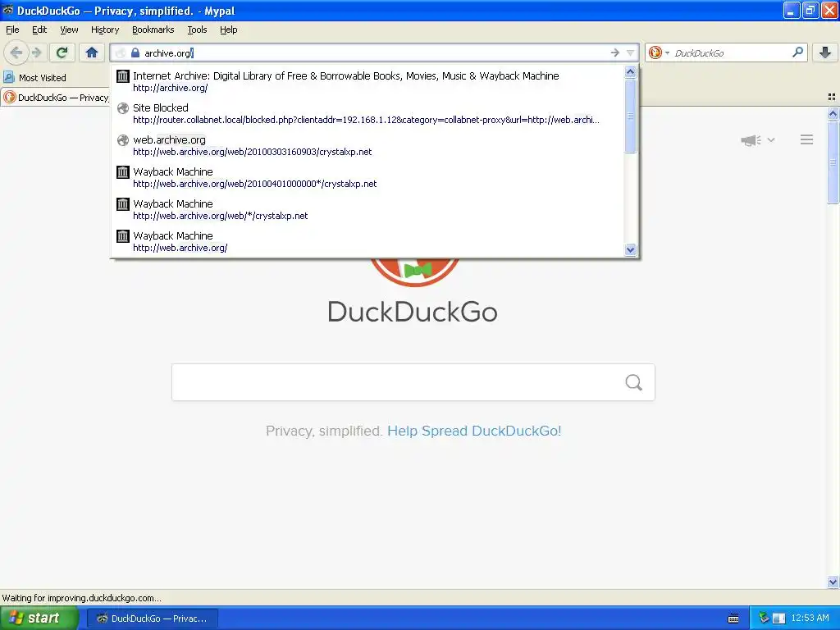Screen dimensions: 840x630
Task: Choose Wayback Machine web/*/crystalxp.net suggestion
Action: coord(368,209)
